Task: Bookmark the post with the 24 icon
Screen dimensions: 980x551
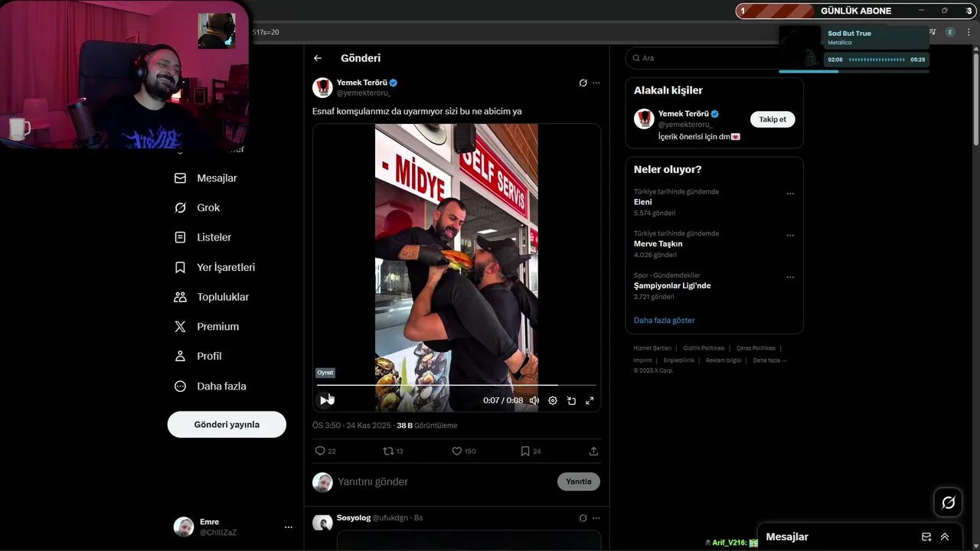Action: (x=531, y=452)
